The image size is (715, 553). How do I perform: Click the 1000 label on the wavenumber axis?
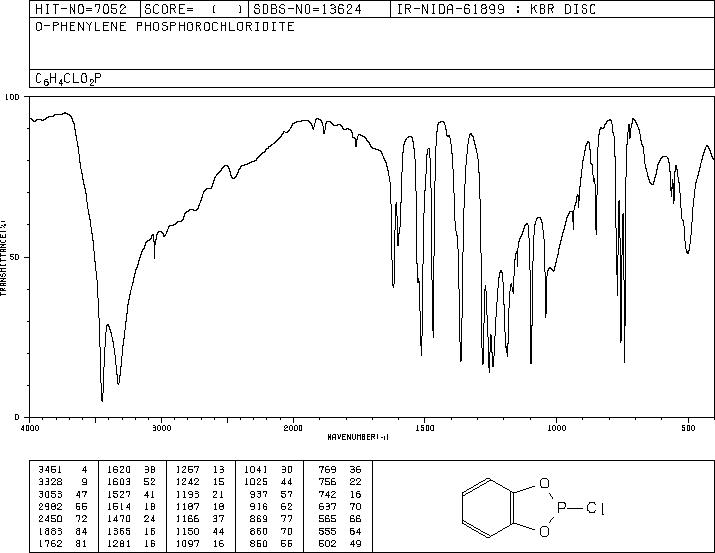[556, 428]
